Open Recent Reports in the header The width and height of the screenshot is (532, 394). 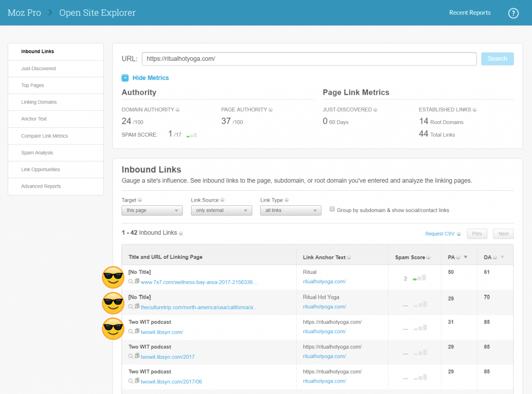click(x=470, y=13)
